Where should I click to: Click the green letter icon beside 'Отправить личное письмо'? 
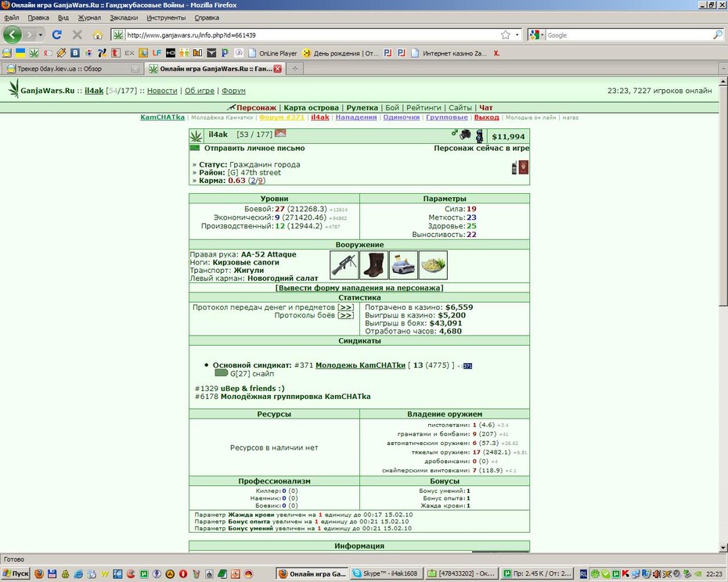point(195,148)
